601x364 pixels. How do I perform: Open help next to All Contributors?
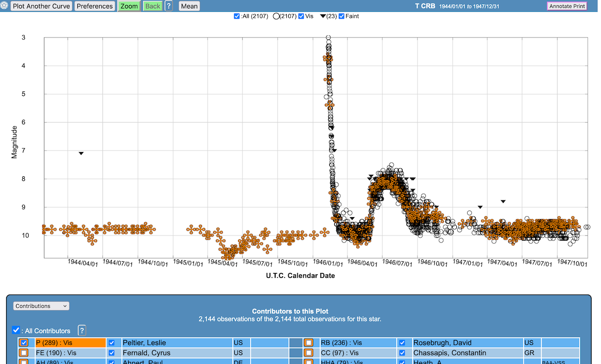click(x=82, y=330)
